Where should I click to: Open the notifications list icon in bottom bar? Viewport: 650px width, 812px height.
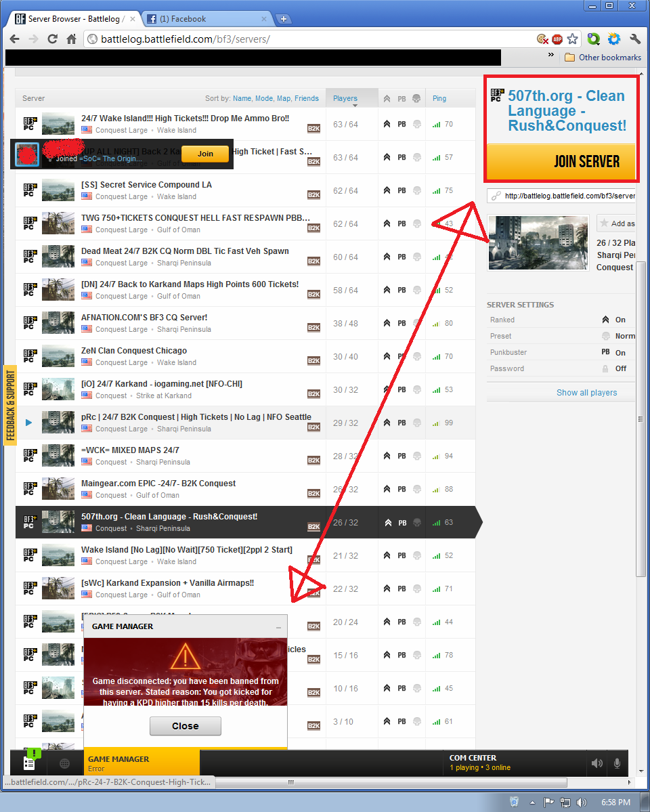[x=29, y=763]
